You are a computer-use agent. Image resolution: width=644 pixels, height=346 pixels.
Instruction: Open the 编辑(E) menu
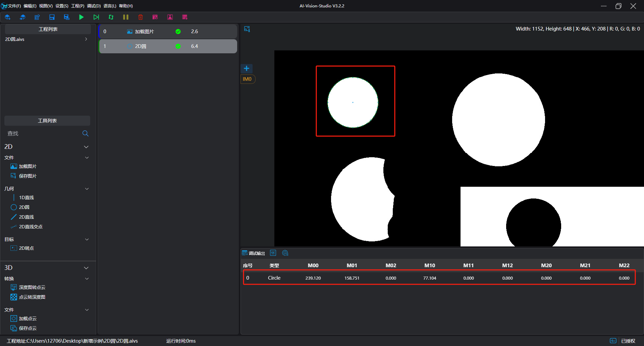[x=30, y=6]
